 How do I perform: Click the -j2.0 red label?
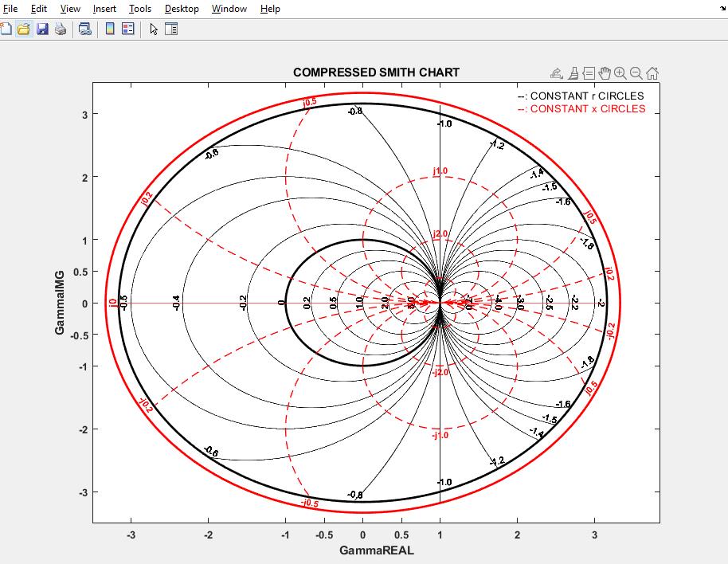click(x=440, y=372)
